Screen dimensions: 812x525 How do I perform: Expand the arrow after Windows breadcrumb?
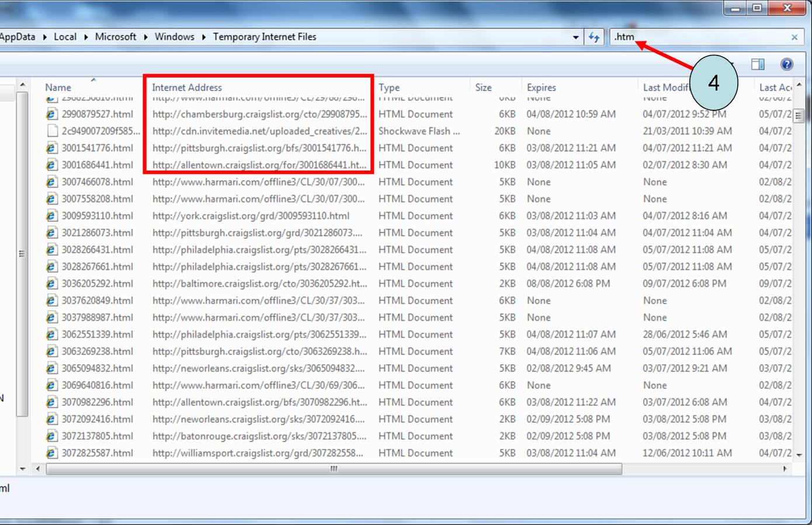(204, 37)
